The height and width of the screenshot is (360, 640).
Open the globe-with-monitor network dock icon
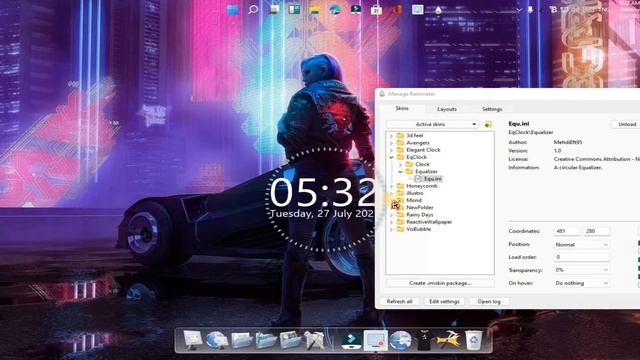(217, 340)
